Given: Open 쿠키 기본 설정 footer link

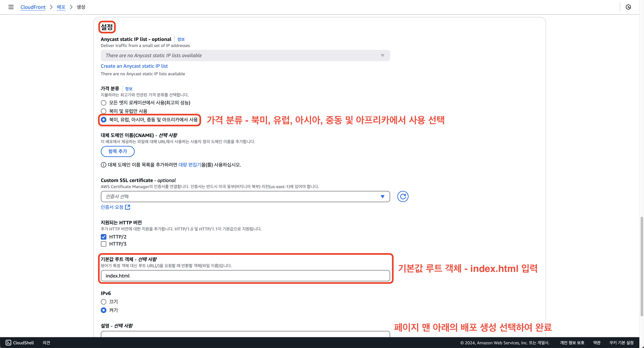Looking at the screenshot, I should point(621,343).
